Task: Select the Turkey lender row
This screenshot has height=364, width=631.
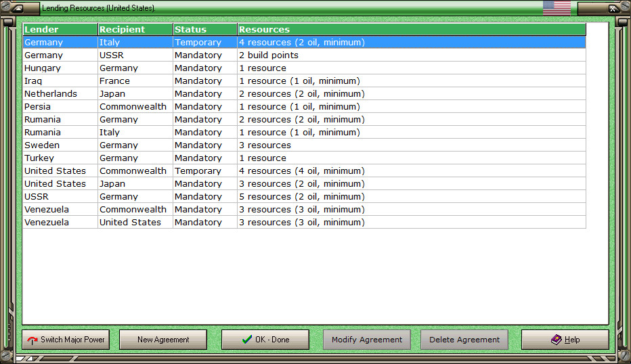Action: click(304, 158)
